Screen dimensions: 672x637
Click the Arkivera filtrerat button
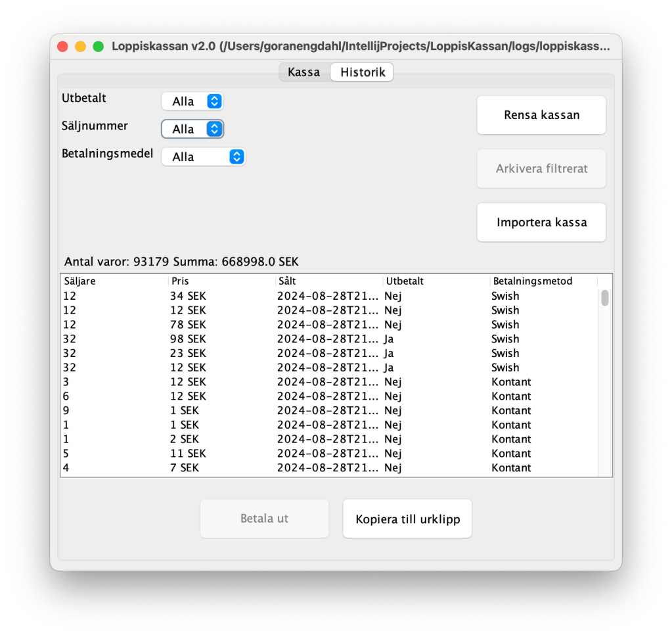(541, 169)
